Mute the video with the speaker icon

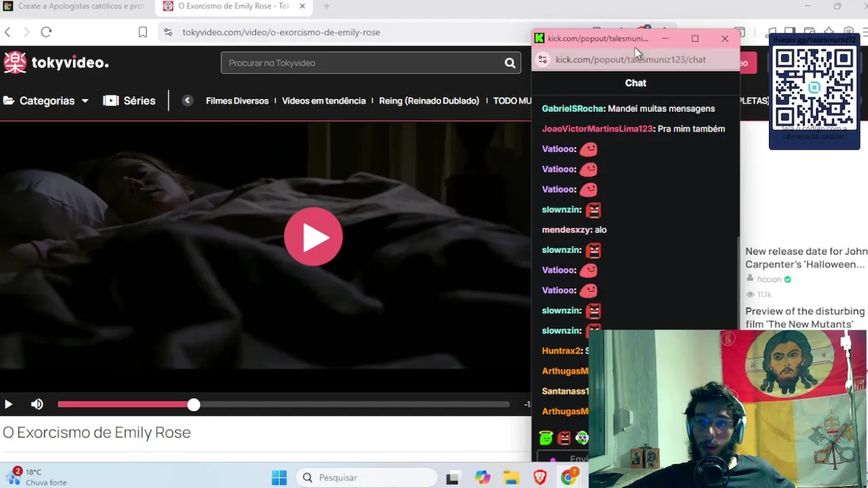pos(37,405)
